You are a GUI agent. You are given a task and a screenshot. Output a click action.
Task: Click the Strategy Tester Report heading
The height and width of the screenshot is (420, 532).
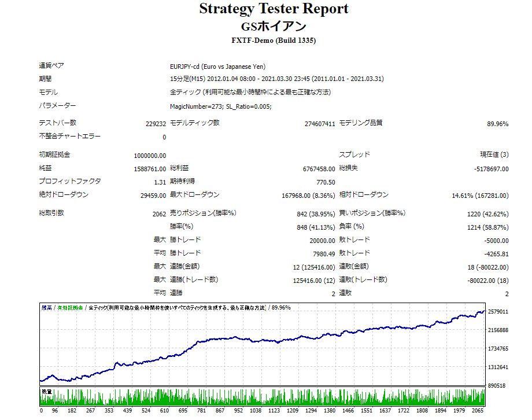pos(274,9)
